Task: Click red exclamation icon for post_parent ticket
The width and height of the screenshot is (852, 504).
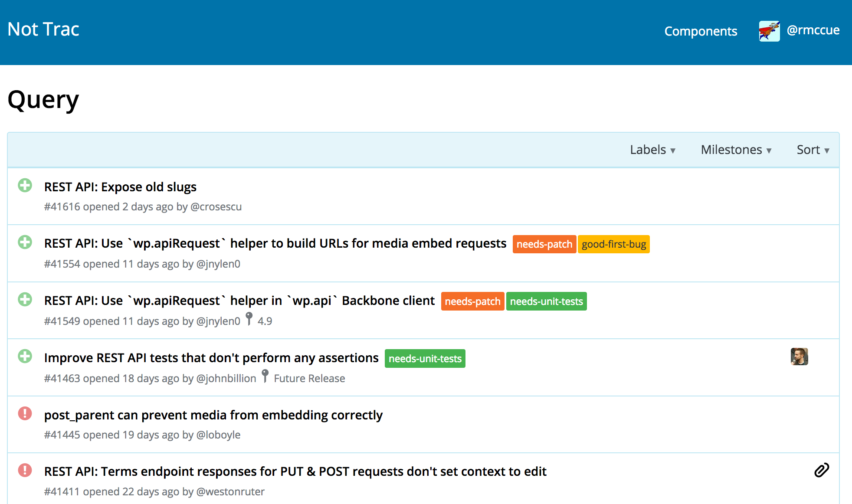Action: click(x=25, y=413)
